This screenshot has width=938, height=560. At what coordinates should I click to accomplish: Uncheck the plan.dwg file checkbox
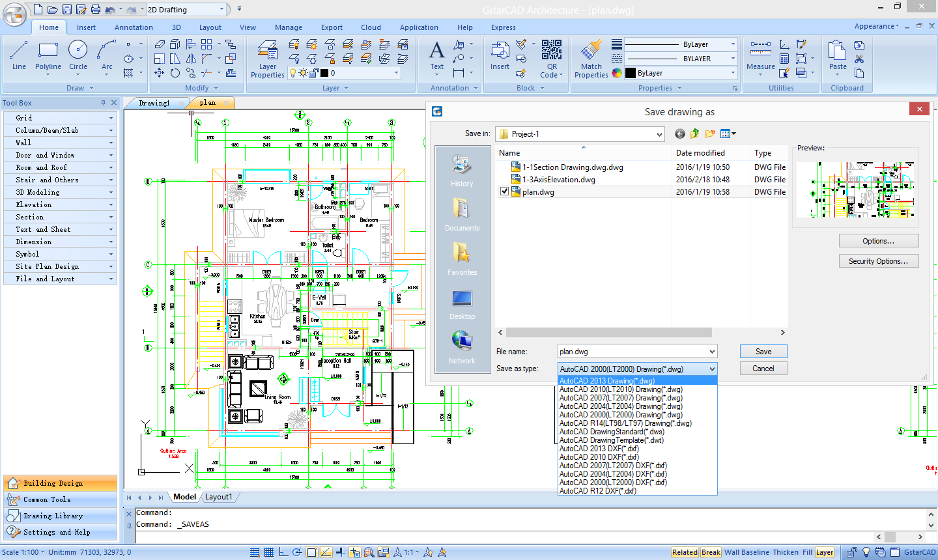504,191
